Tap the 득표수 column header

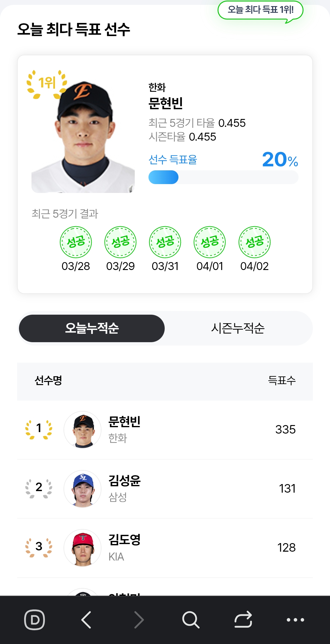282,380
